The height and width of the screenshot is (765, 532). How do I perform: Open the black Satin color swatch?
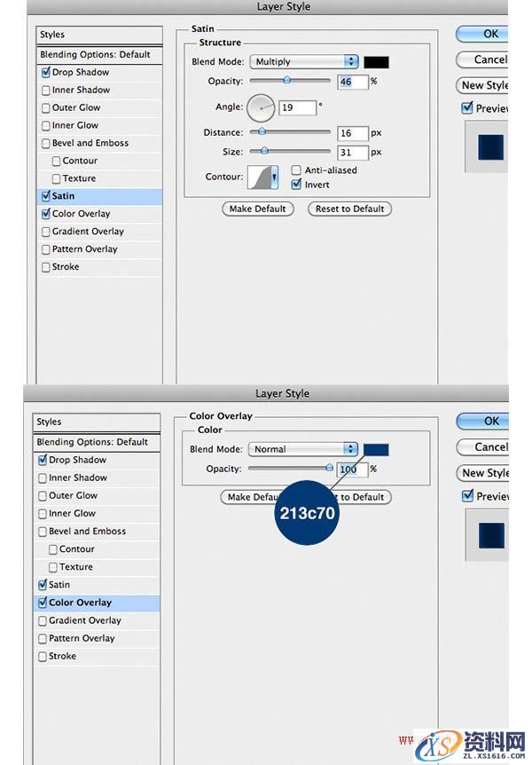tap(376, 62)
